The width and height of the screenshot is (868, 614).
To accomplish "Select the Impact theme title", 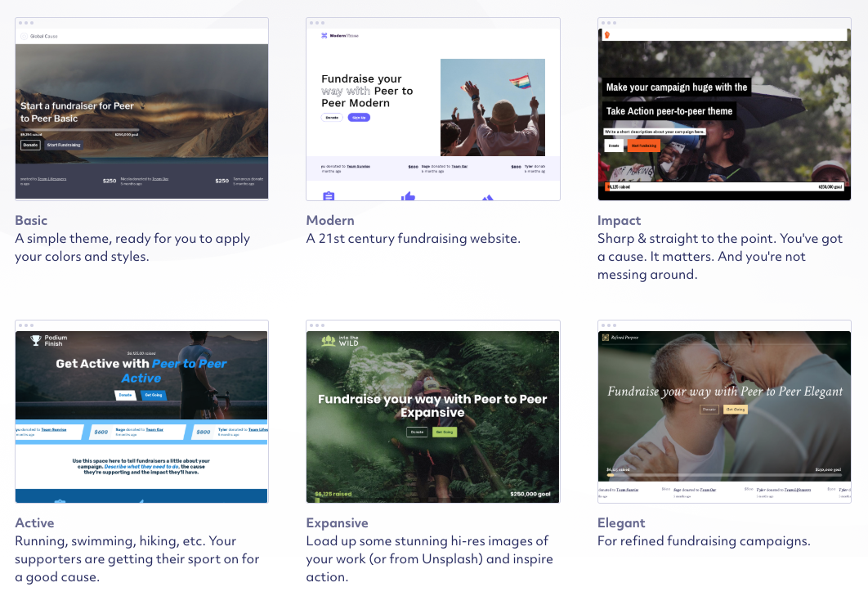I will 619,221.
